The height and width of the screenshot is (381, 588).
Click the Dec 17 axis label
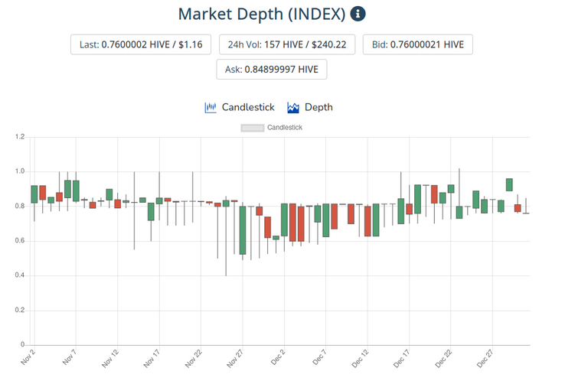click(402, 358)
